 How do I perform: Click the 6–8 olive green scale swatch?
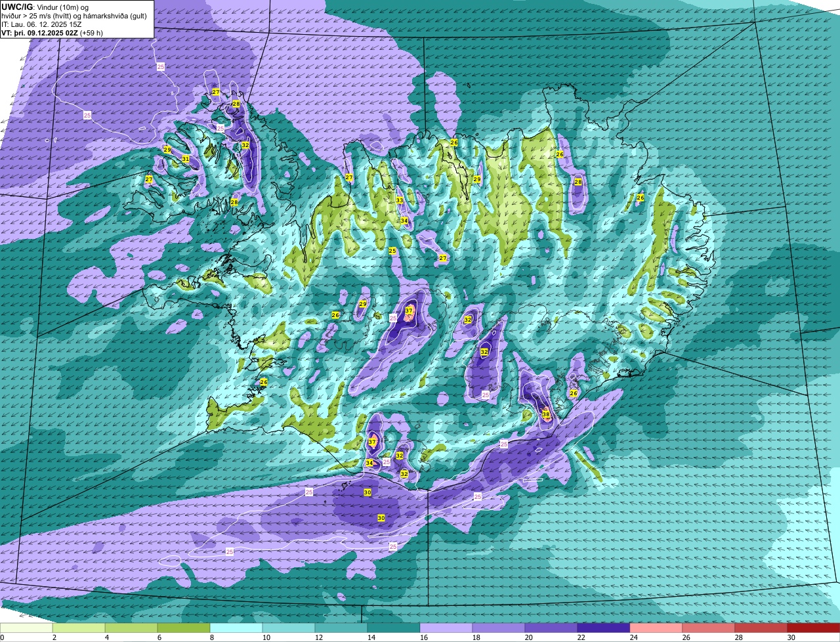pos(184,628)
